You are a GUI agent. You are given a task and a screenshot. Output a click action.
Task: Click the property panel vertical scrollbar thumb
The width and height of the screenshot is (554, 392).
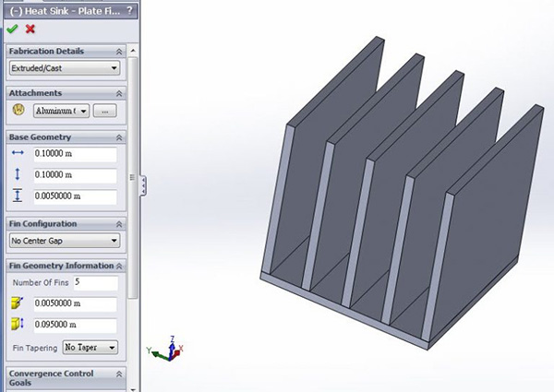coord(133,177)
